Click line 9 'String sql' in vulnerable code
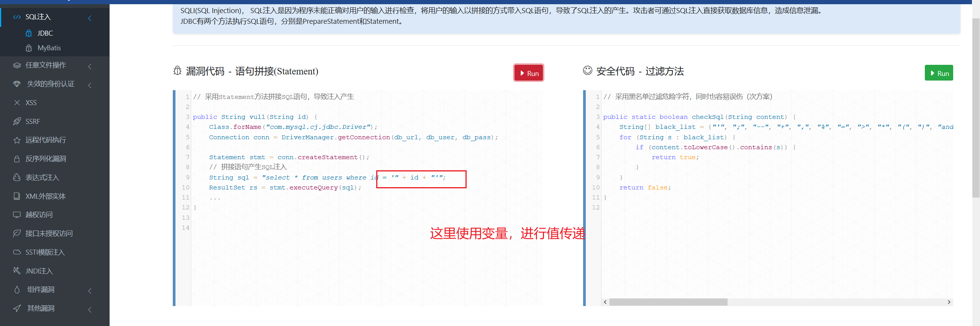 click(328, 178)
